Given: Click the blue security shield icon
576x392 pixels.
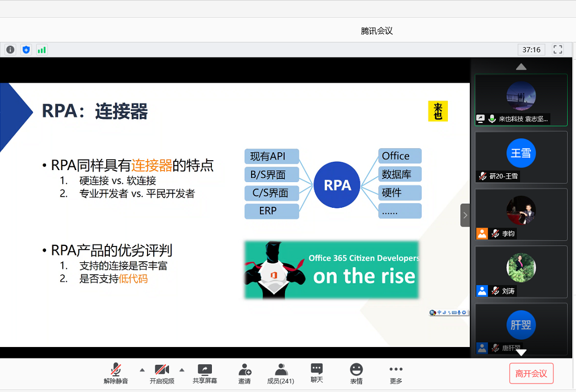Looking at the screenshot, I should click(x=26, y=50).
